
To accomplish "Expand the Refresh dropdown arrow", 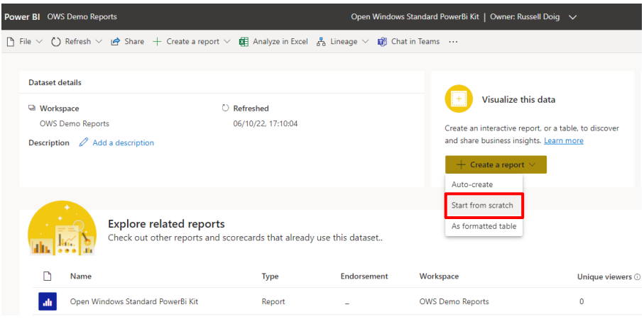I will coord(99,41).
